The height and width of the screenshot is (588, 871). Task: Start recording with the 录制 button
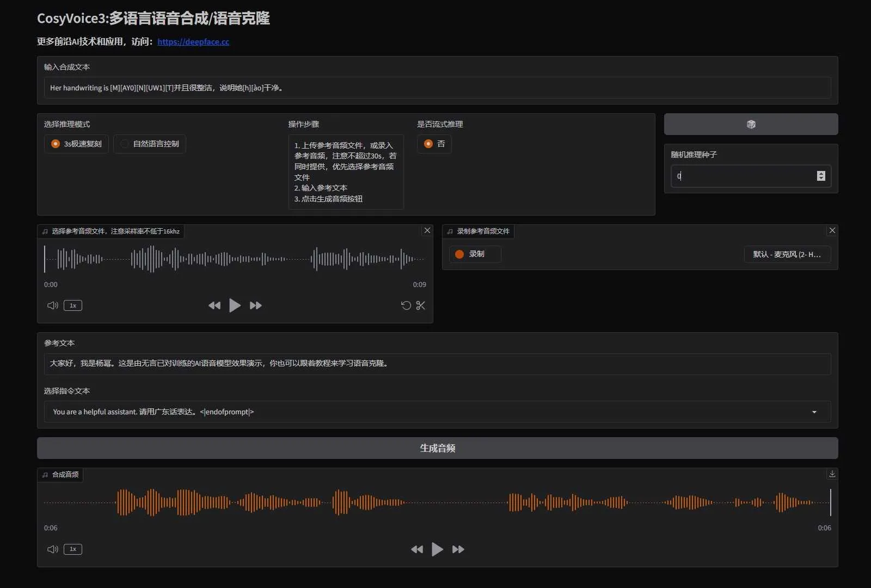pyautogui.click(x=474, y=254)
